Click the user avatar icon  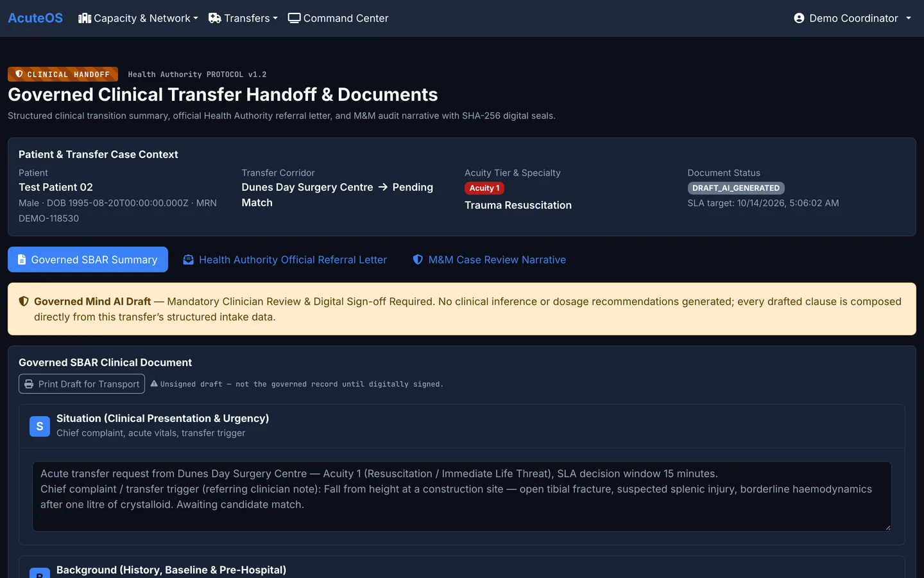click(799, 18)
